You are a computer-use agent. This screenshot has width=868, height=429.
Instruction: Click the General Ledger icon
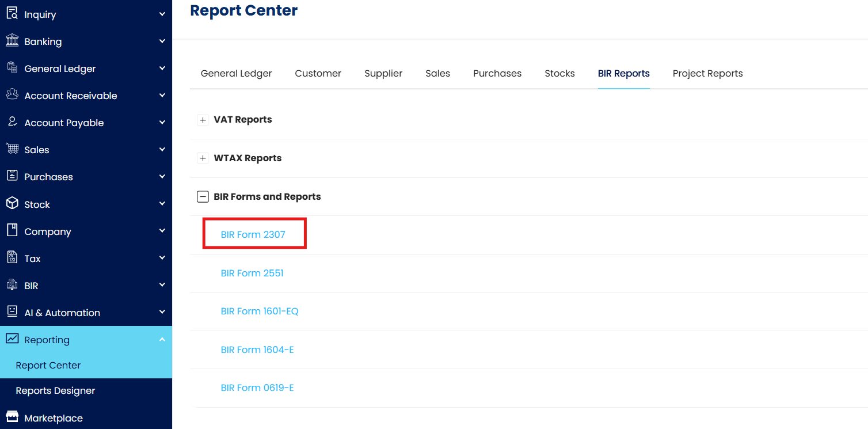[x=12, y=67]
